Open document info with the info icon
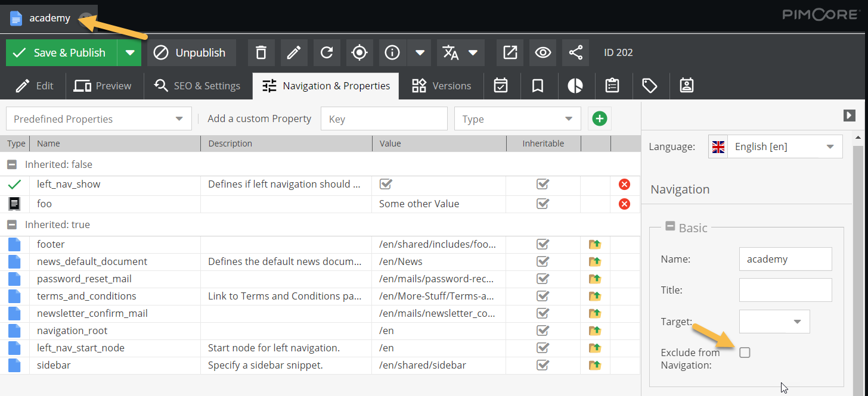This screenshot has height=396, width=868. tap(392, 52)
